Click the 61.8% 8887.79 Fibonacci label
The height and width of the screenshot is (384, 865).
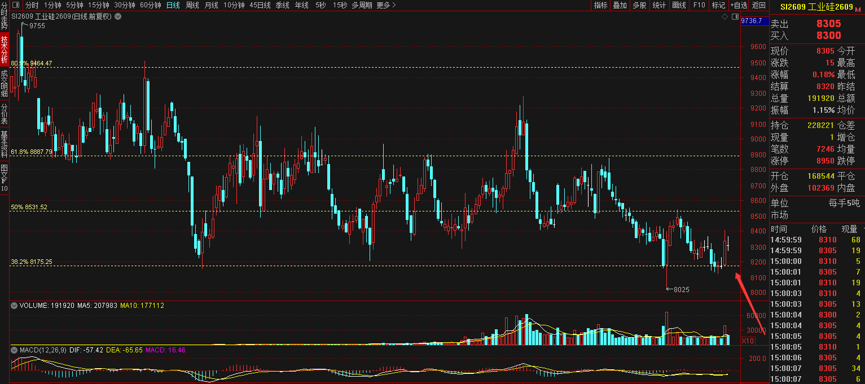point(32,151)
